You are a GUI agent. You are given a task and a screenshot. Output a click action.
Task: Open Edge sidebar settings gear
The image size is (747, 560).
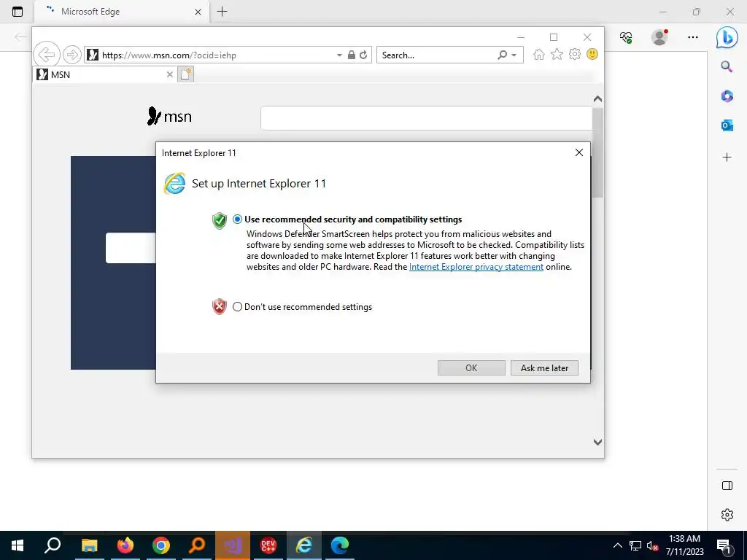coord(727,515)
